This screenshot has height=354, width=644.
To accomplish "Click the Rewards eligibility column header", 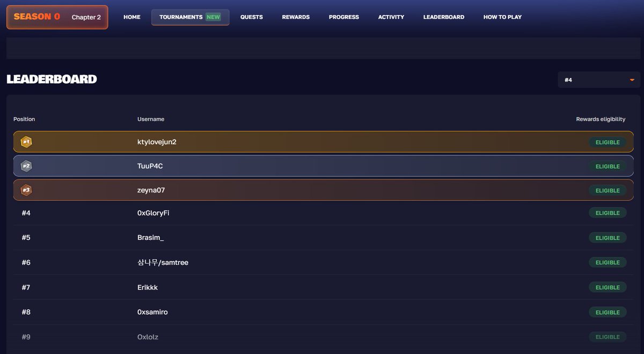I will coord(601,119).
